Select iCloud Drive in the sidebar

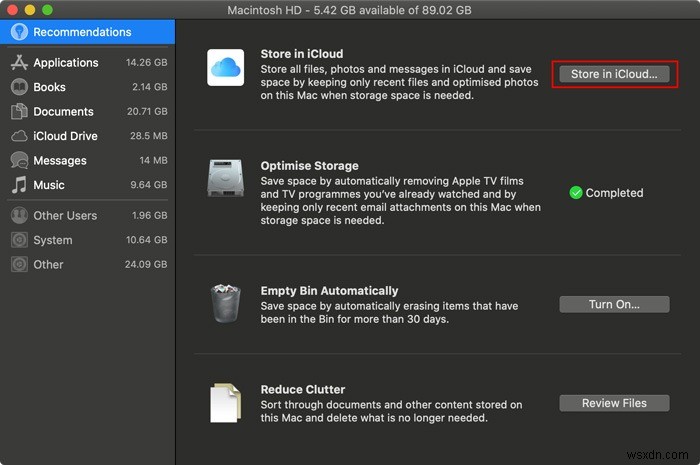click(88, 136)
